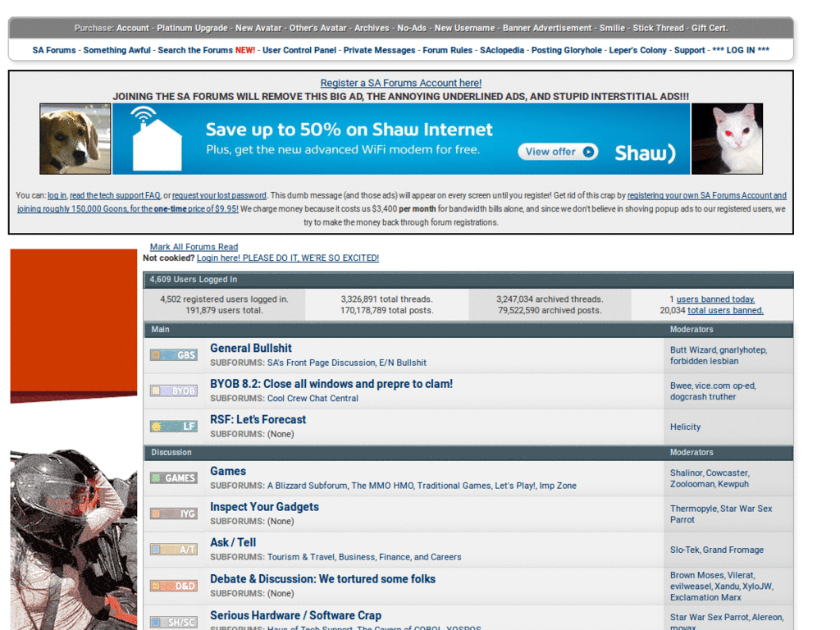Open Support nav link
Screen dimensions: 840x630
(x=689, y=50)
